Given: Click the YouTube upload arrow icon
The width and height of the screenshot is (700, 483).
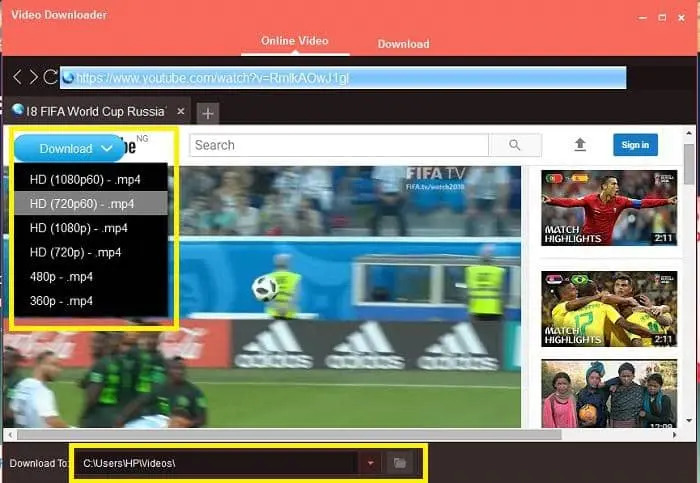Looking at the screenshot, I should 580,145.
